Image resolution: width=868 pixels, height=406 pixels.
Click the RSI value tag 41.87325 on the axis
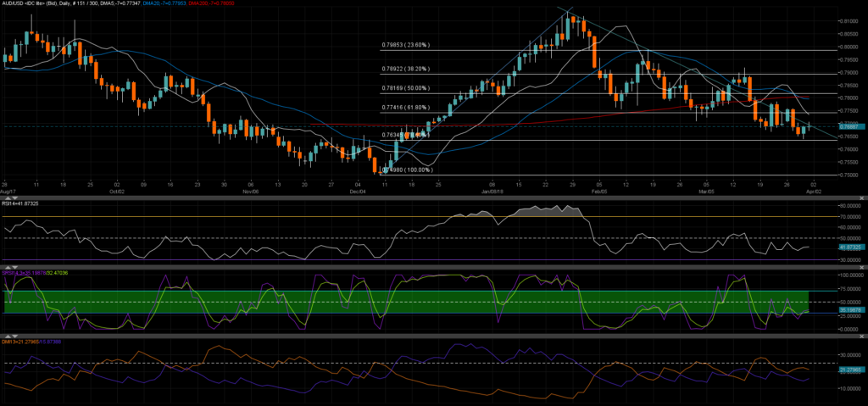click(x=851, y=247)
